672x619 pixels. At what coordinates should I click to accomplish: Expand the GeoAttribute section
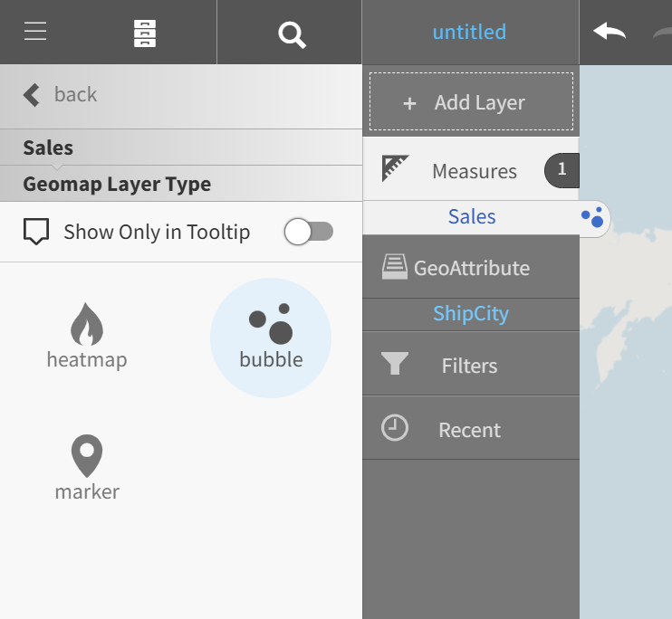[x=470, y=268]
